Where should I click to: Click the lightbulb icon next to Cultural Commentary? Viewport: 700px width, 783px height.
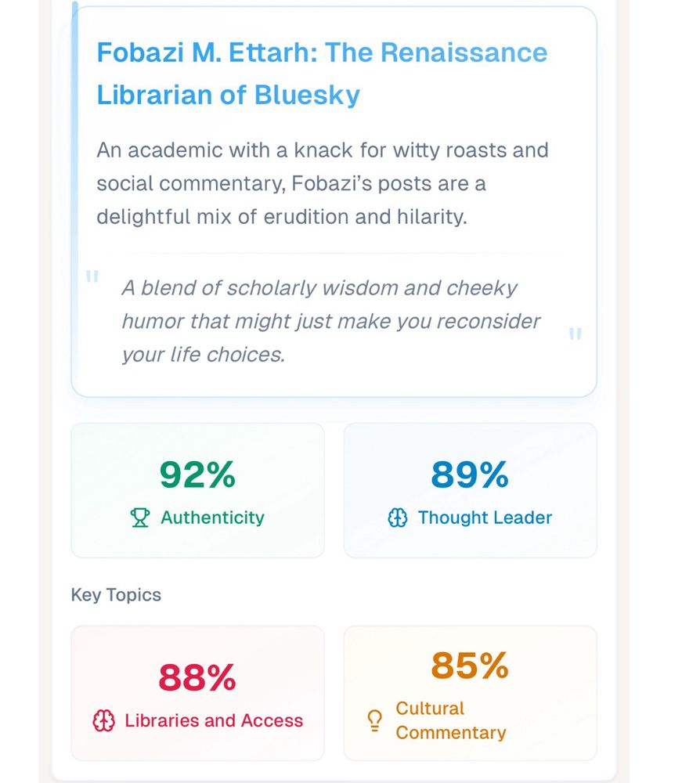374,720
